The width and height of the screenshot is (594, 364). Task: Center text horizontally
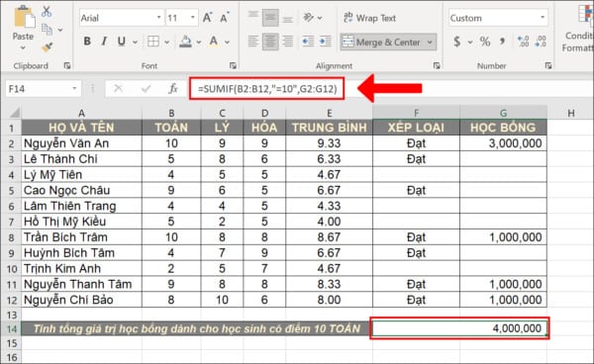tap(270, 42)
